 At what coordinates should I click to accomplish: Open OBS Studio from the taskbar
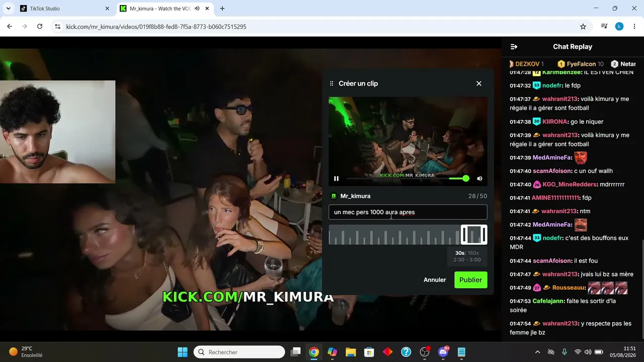[425, 352]
